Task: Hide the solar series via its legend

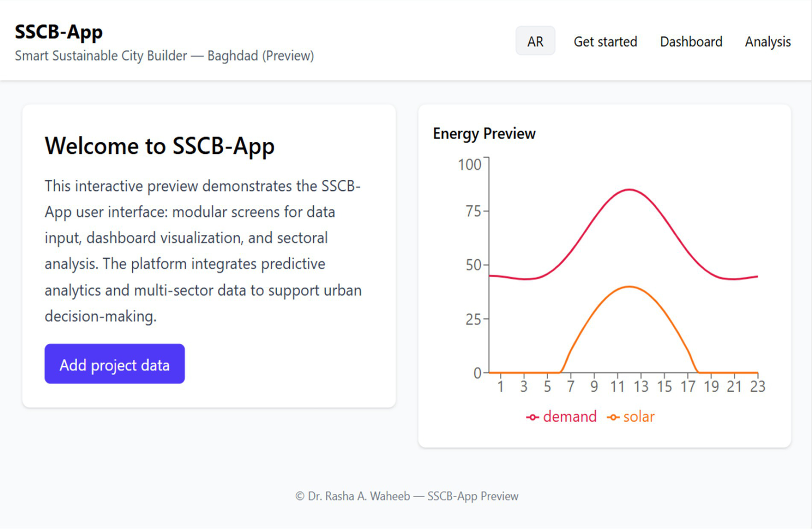Action: tap(638, 417)
